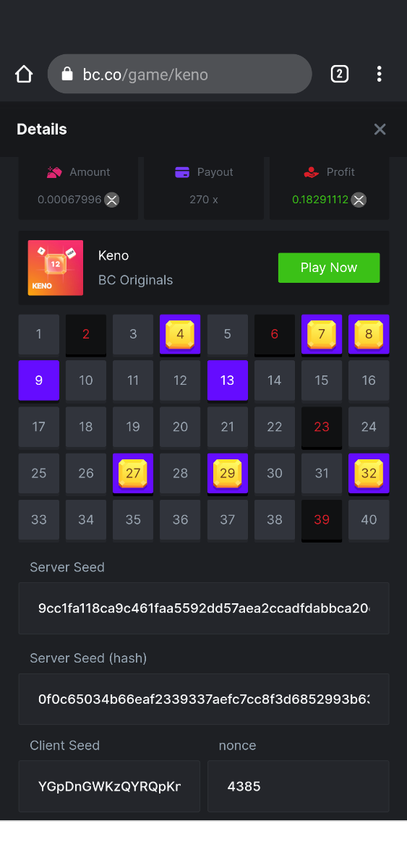Select the purple number 9 tile
This screenshot has height=868, width=407.
click(x=38, y=380)
